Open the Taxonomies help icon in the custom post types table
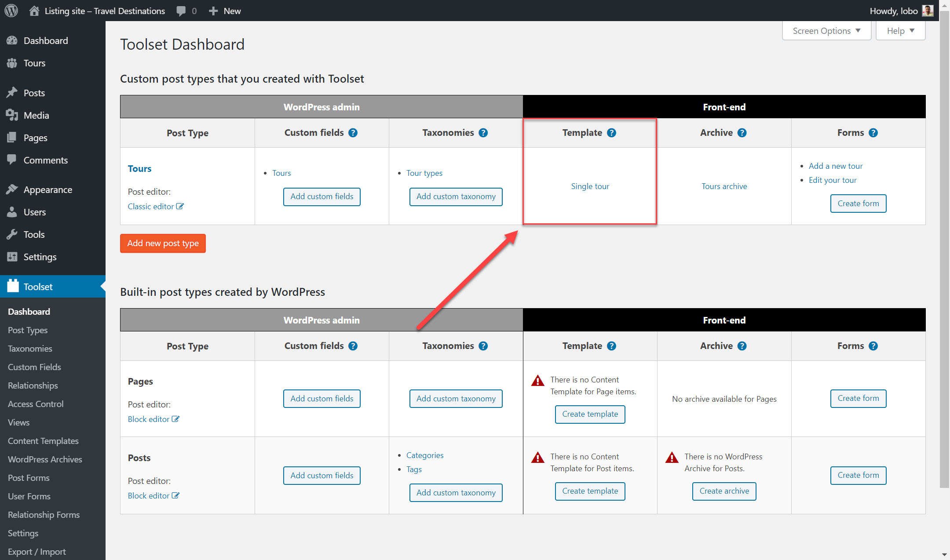The image size is (950, 560). [483, 133]
